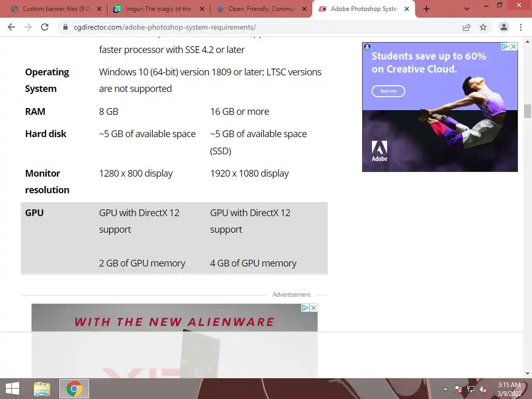
Task: Select the Adobe Photoshop System tab
Action: [x=363, y=9]
